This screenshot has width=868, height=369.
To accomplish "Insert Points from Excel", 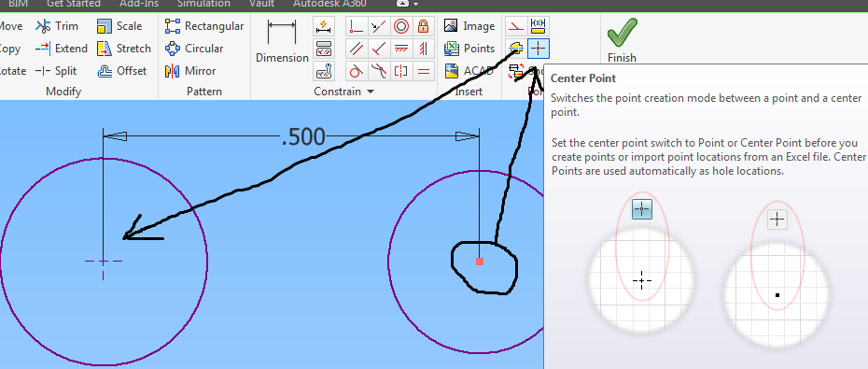I will point(469,49).
